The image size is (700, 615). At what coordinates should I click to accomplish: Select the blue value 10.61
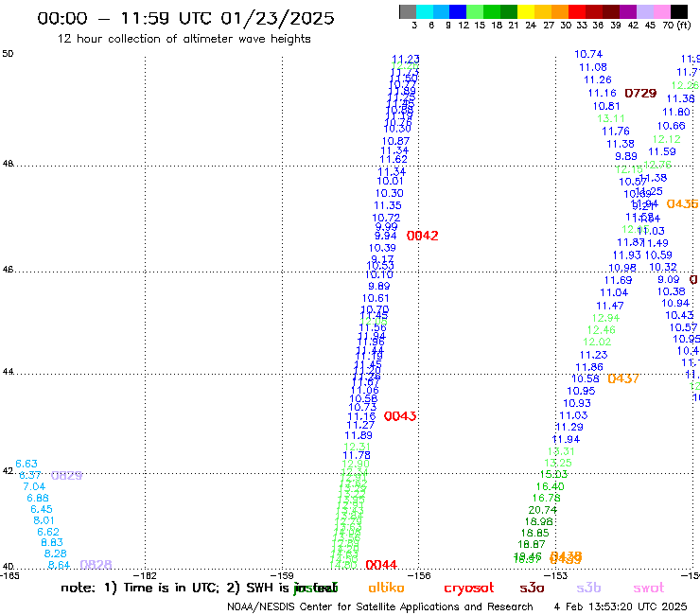376,298
